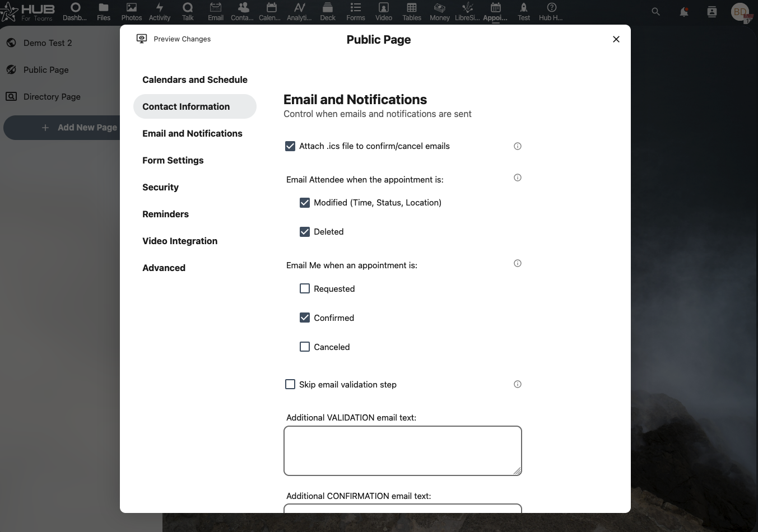Uncheck the Deleted checkbox
758x532 pixels.
coord(305,232)
